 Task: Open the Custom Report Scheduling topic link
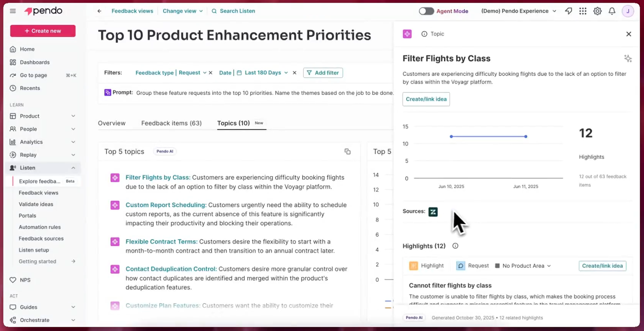[x=166, y=205]
